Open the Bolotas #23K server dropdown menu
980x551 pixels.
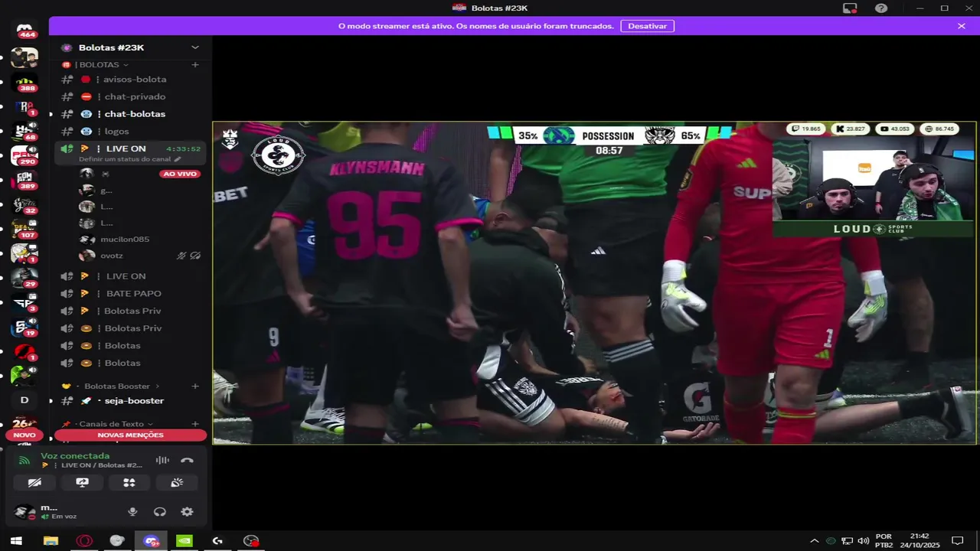(194, 47)
